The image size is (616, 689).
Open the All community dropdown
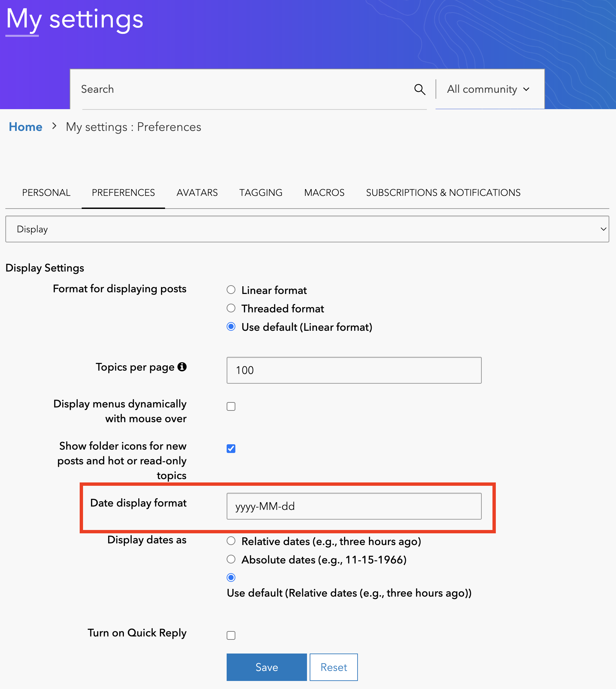488,89
